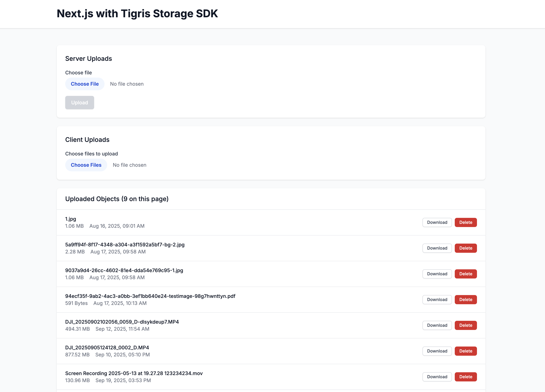Click the Uploaded Objects section heading
The image size is (545, 392).
click(117, 199)
